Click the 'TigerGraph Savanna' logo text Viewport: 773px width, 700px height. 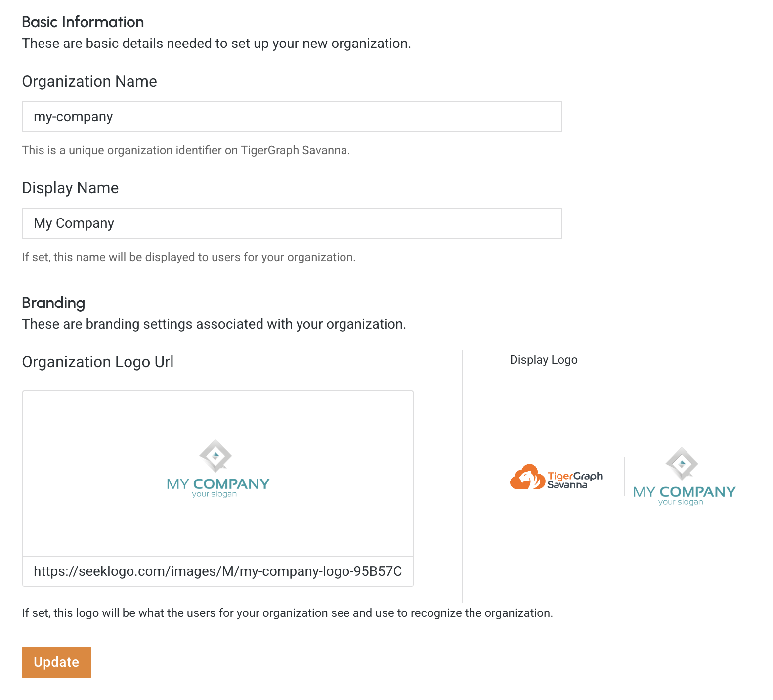tap(575, 480)
